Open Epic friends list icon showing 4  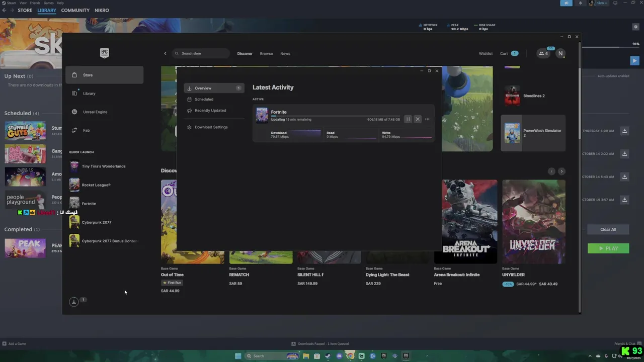(x=544, y=53)
